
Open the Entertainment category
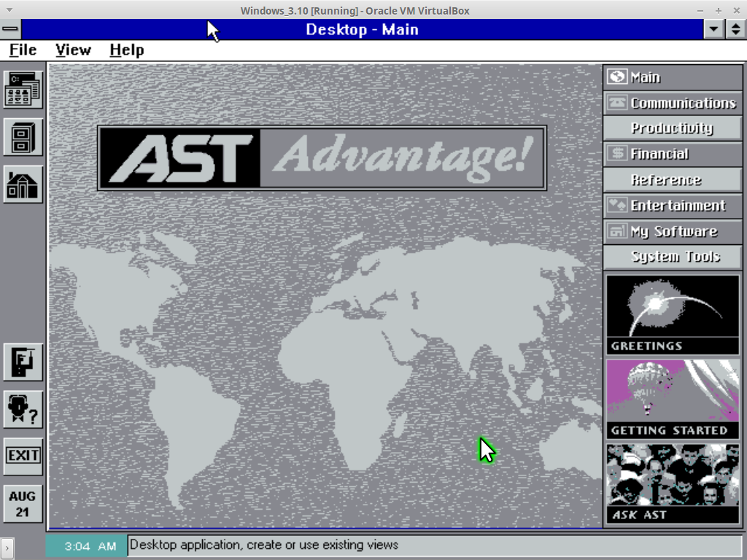673,206
